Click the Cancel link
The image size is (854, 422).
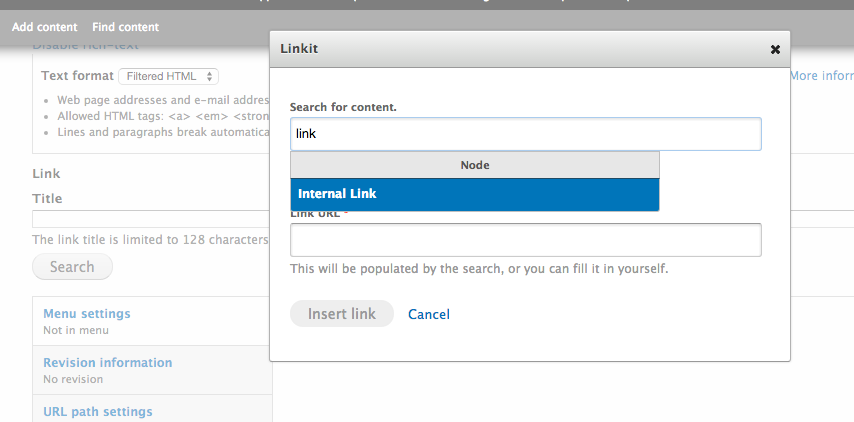tap(429, 314)
